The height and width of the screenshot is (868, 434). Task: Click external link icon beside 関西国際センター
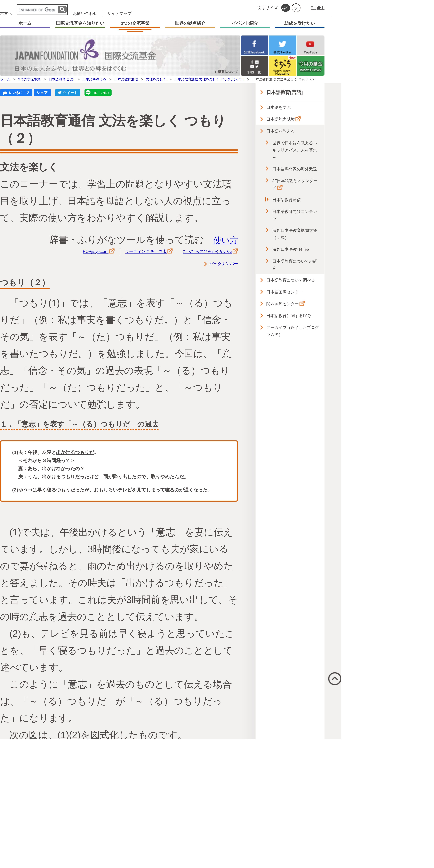click(x=302, y=304)
